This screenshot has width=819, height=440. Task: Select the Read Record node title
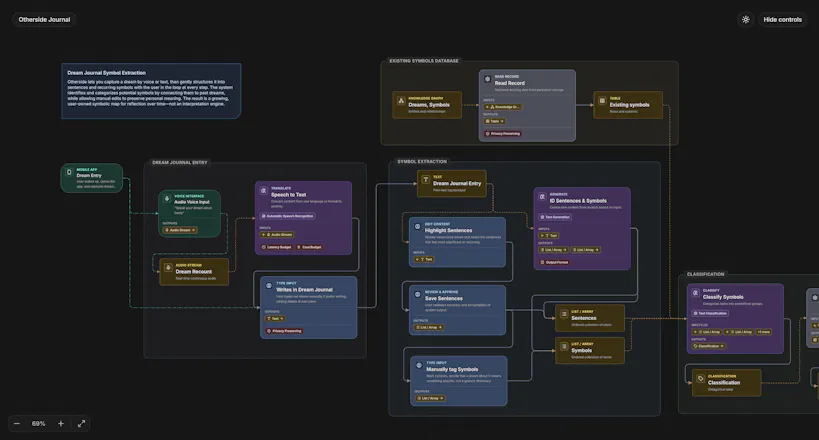point(510,83)
